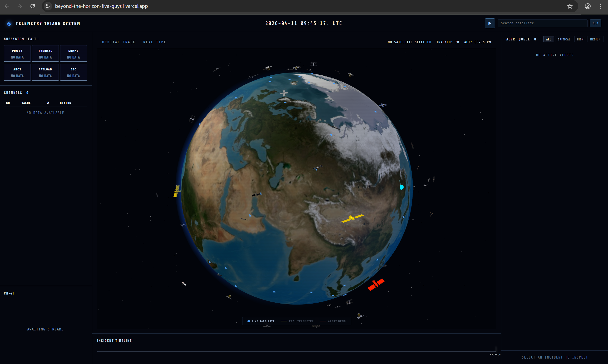Select the THERMAL subsystem card
The image size is (608, 364).
[x=45, y=54]
